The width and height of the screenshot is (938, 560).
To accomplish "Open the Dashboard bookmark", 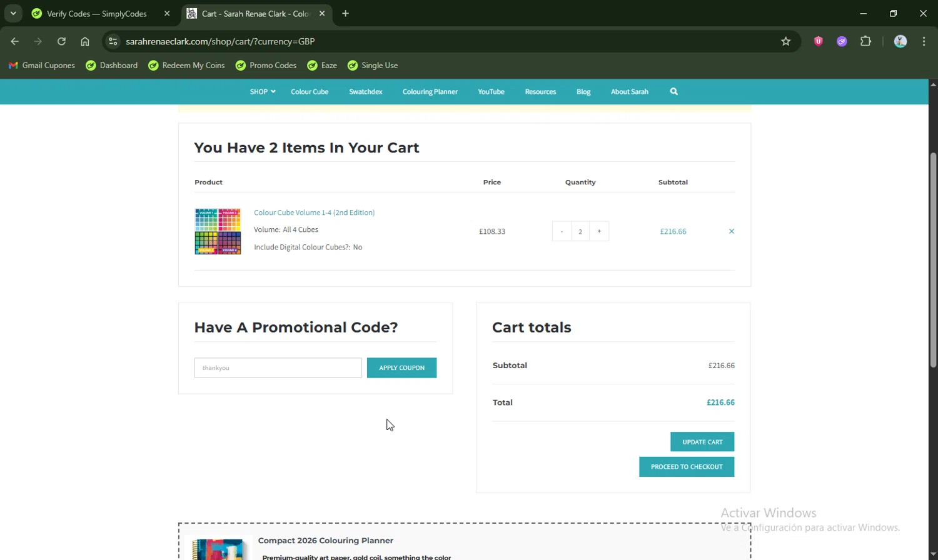I will tap(112, 65).
